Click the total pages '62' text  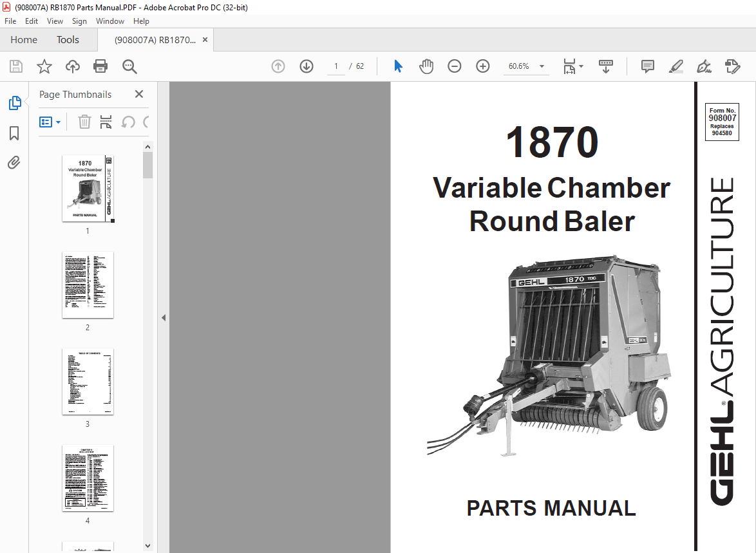360,66
